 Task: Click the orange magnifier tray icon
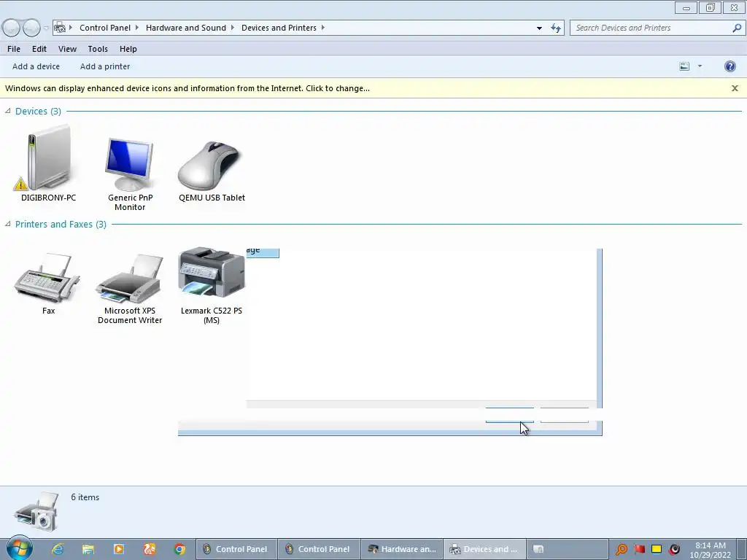(x=622, y=550)
